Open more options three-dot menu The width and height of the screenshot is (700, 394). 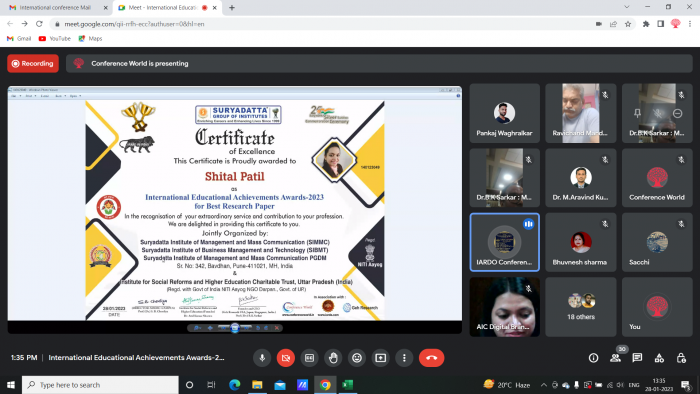pyautogui.click(x=404, y=358)
